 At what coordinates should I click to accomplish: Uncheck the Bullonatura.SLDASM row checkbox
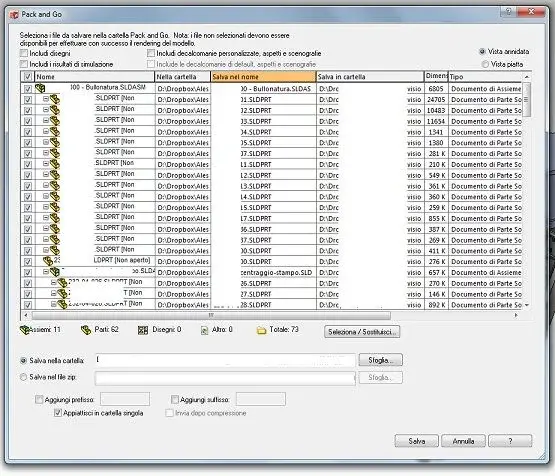[x=28, y=89]
